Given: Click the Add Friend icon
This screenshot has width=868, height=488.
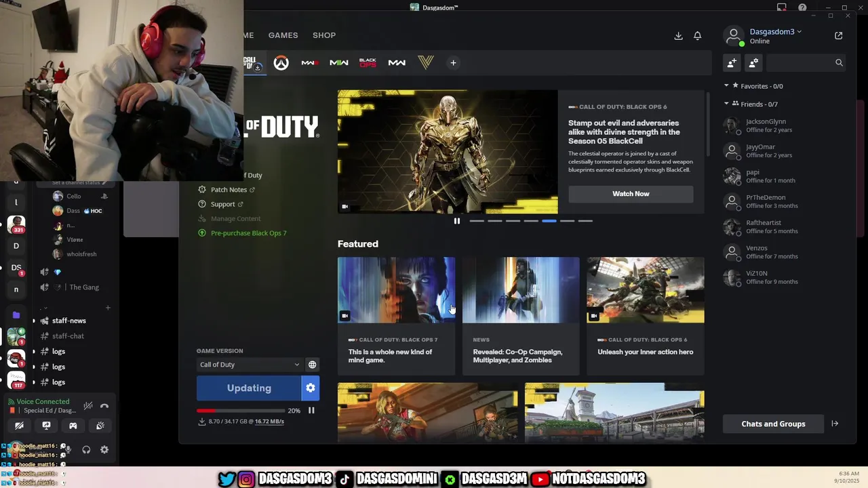Looking at the screenshot, I should coord(732,63).
